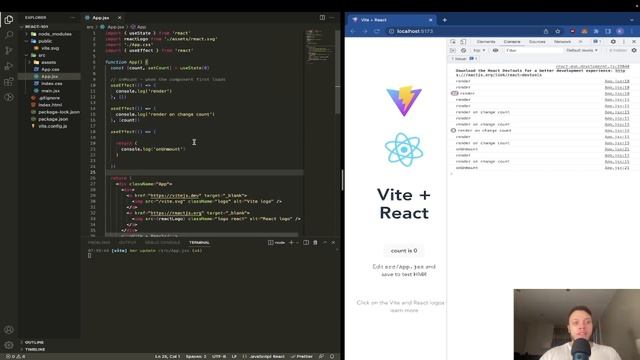Viewport: 640px width, 360px height.
Task: Click the 'count is 0' button
Action: 404,251
